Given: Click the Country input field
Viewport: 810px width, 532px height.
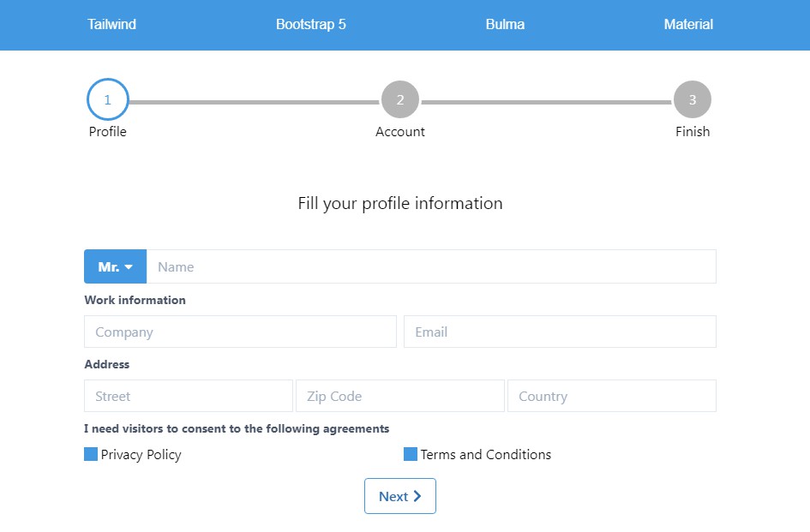Looking at the screenshot, I should point(611,397).
